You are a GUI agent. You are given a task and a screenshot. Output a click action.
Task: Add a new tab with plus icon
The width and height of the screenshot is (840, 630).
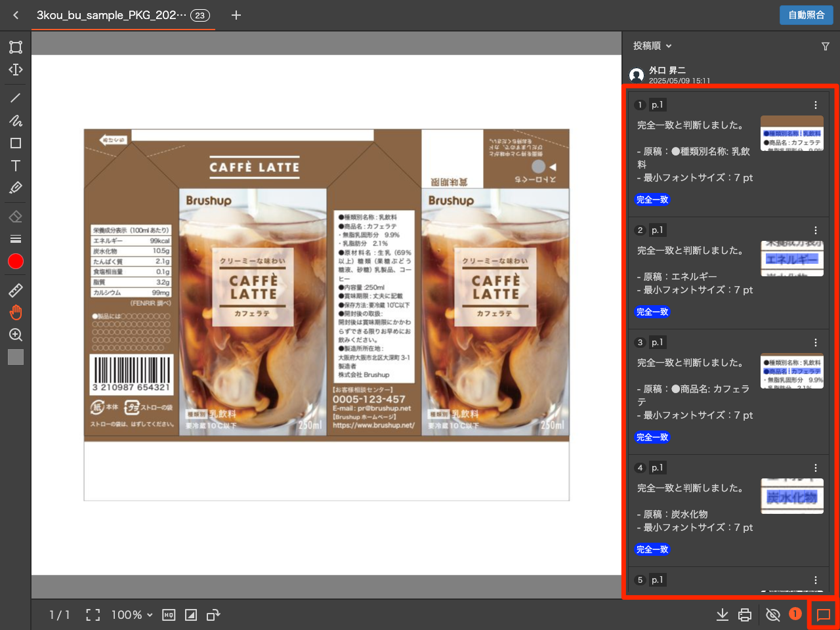pos(236,15)
